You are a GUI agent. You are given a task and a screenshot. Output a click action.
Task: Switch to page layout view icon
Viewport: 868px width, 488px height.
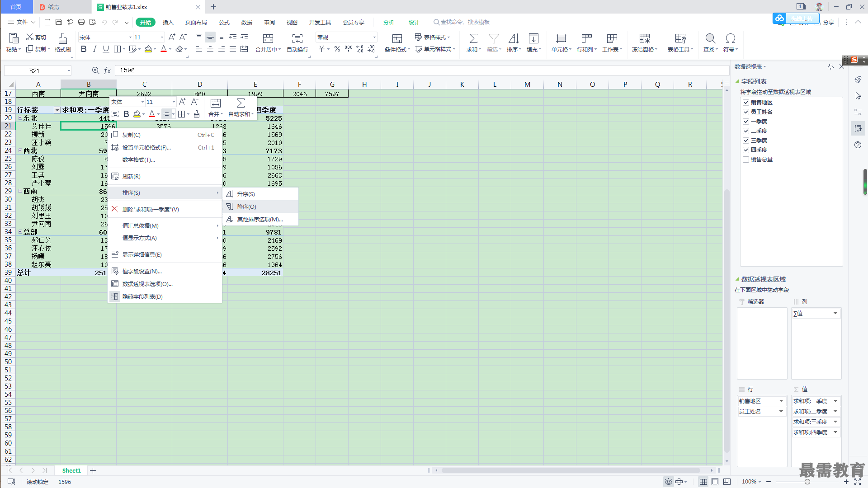(x=715, y=482)
